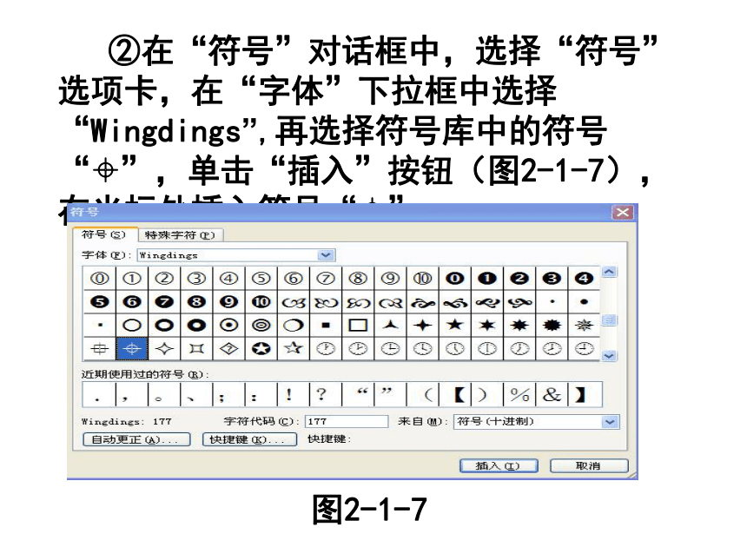Pick the first clock face symbol
This screenshot has width=747, height=560.
(x=326, y=349)
